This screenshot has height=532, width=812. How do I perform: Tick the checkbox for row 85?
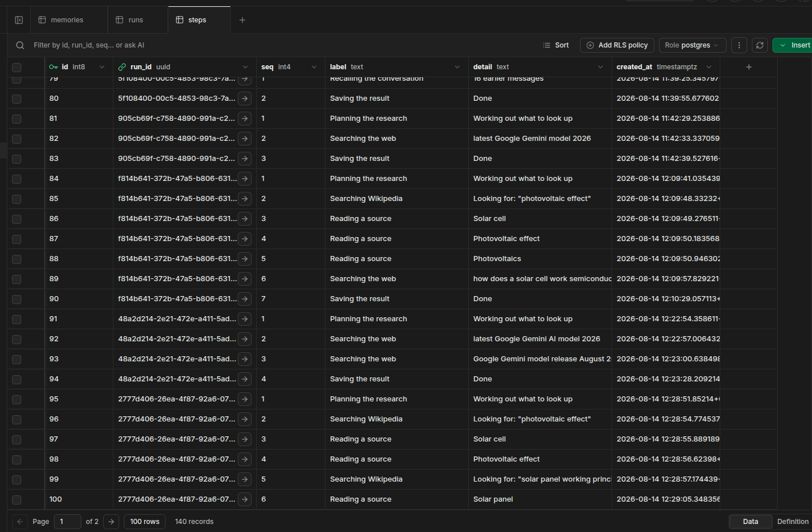[17, 199]
